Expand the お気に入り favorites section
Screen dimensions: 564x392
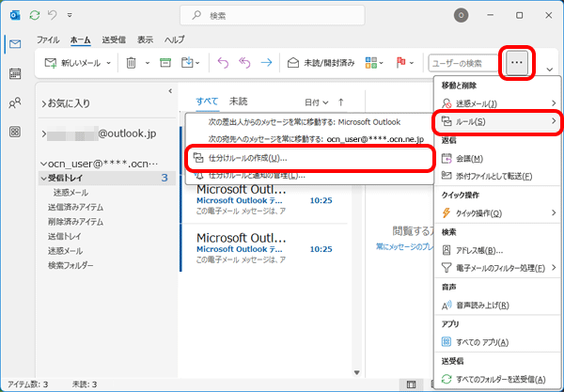click(45, 102)
